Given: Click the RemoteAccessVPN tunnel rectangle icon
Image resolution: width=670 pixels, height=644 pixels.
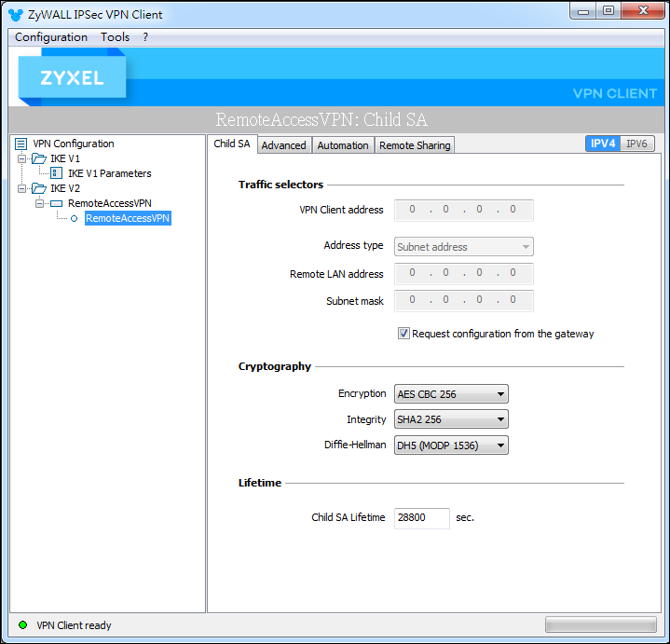Looking at the screenshot, I should pos(57,203).
